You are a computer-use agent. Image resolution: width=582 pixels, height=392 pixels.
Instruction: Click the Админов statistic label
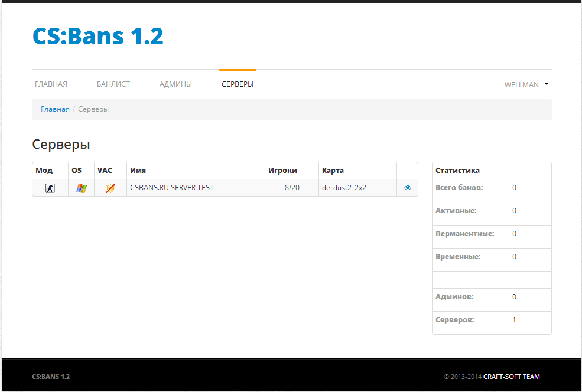tap(454, 297)
